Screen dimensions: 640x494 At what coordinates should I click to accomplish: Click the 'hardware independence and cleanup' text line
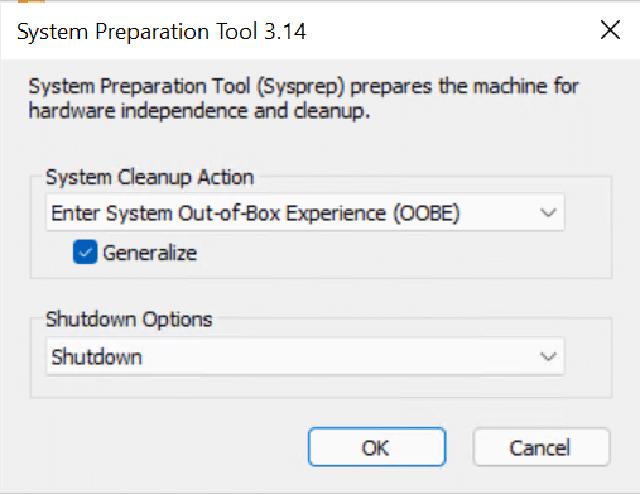(200, 111)
